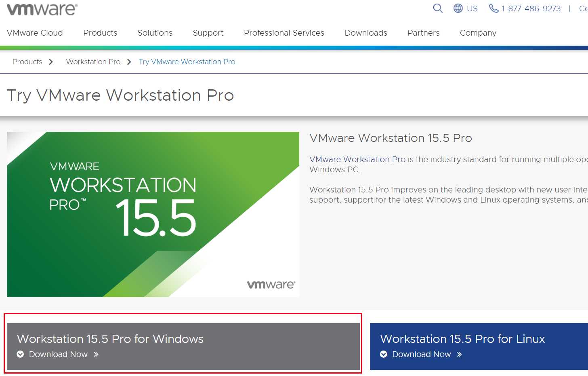Select the US region link
588x376 pixels.
pyautogui.click(x=472, y=8)
